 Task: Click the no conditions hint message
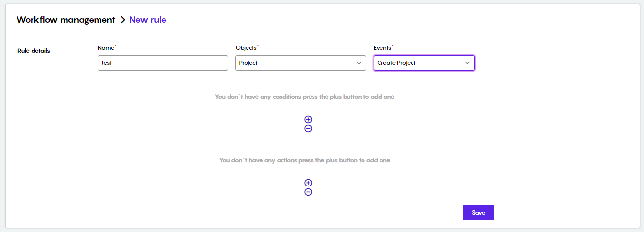click(305, 97)
